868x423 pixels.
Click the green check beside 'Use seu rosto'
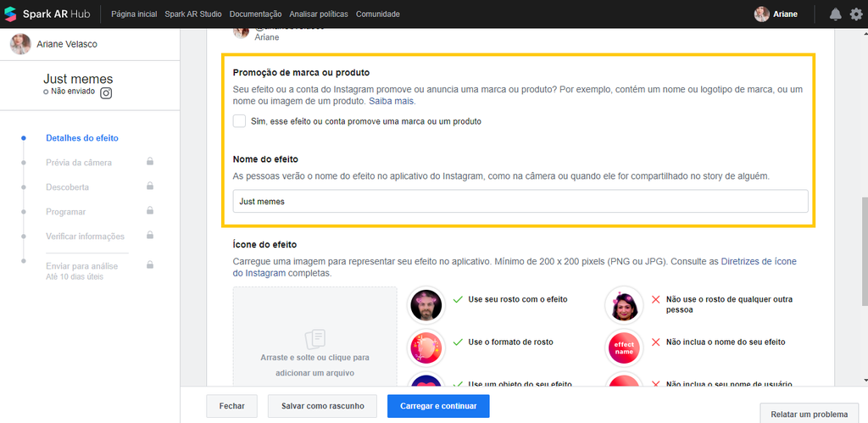[x=458, y=299]
